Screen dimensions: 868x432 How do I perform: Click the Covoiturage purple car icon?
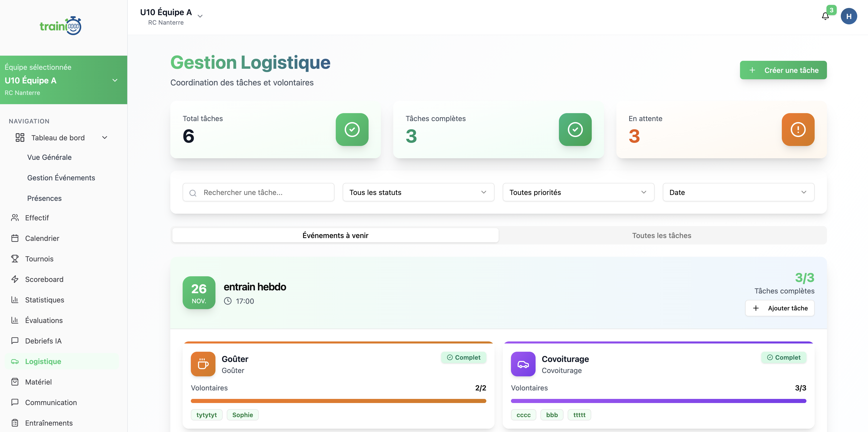pyautogui.click(x=523, y=364)
